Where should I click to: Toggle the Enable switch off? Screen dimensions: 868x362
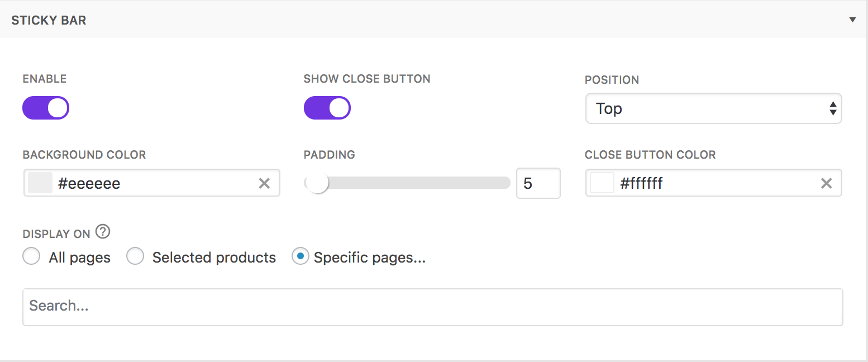point(46,108)
